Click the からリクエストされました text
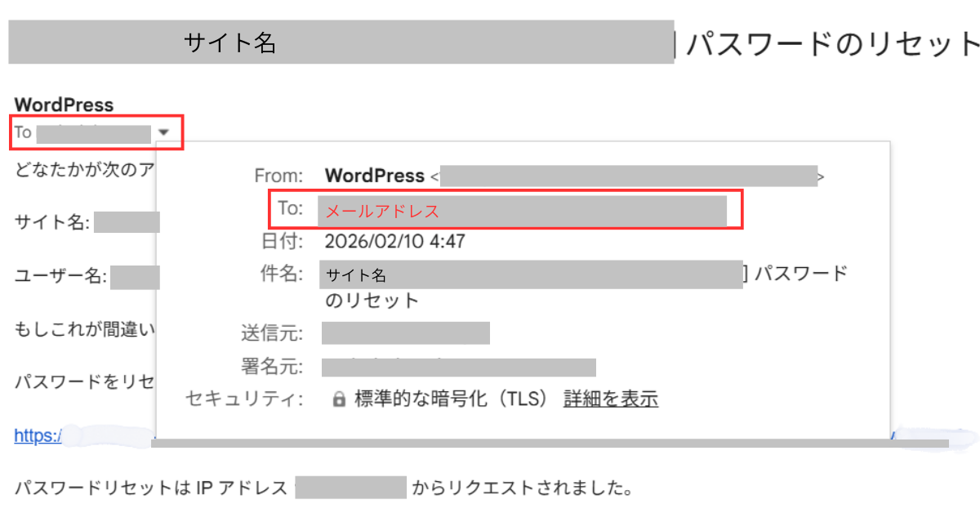Screen dimensions: 980x531 523,489
